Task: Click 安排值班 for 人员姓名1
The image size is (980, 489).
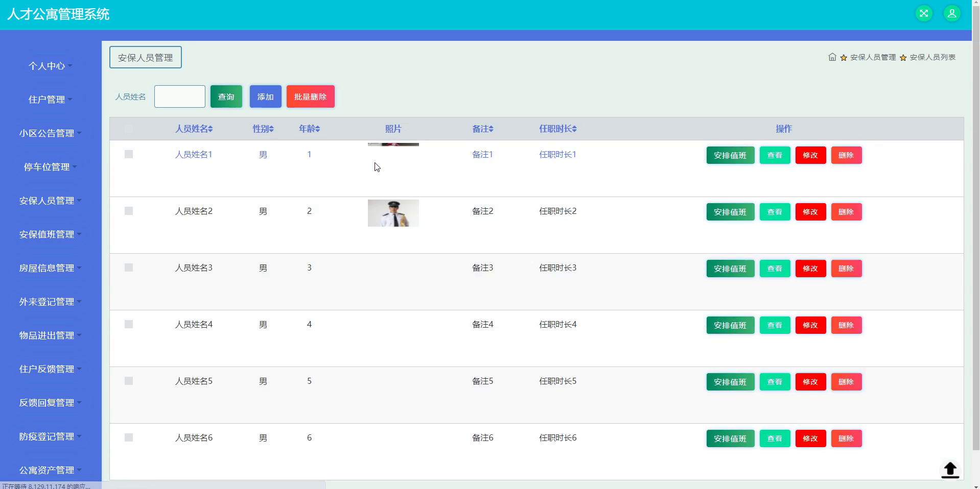Action: tap(731, 155)
